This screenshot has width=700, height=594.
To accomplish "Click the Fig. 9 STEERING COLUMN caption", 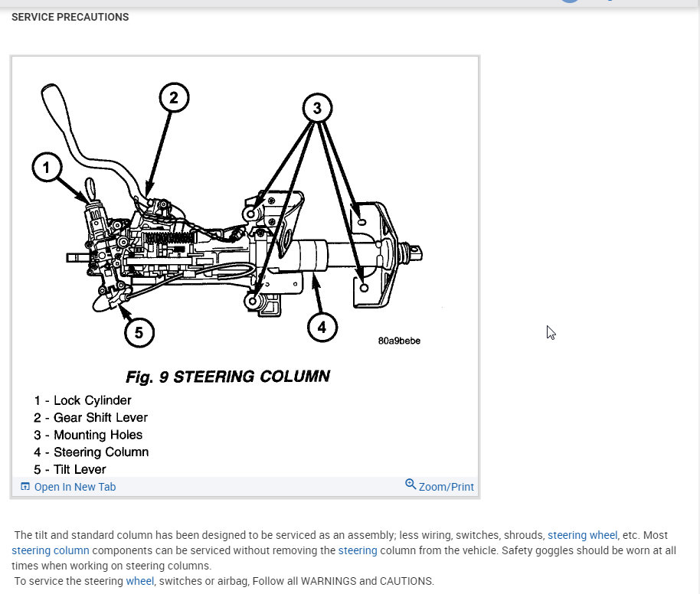I will coord(227,377).
